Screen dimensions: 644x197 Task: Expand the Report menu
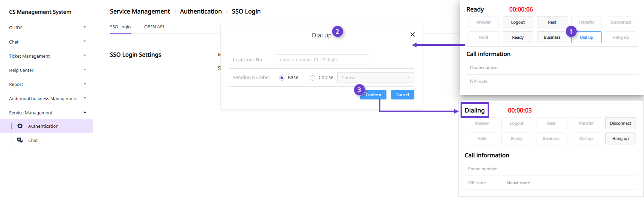48,84
